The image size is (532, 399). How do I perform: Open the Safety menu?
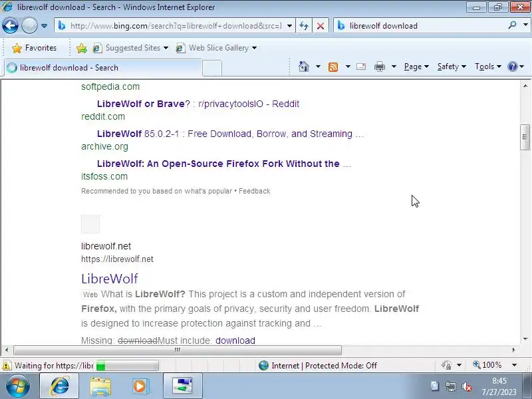tap(452, 66)
